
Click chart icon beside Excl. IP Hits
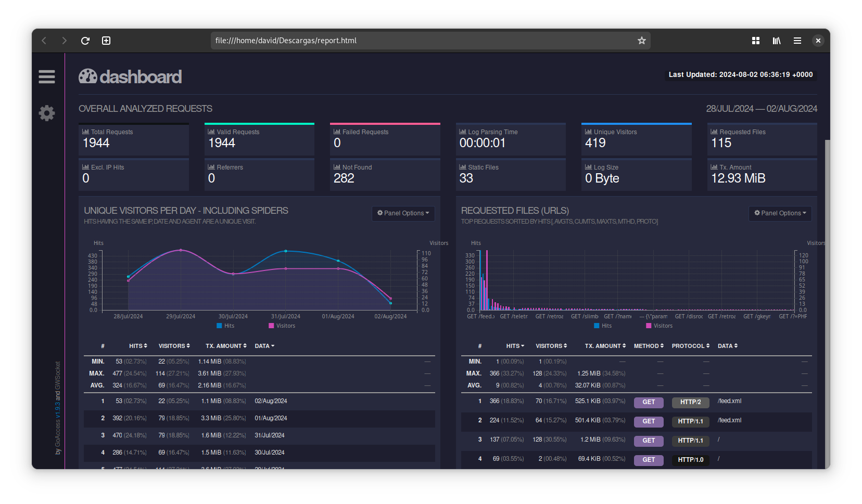(x=85, y=167)
